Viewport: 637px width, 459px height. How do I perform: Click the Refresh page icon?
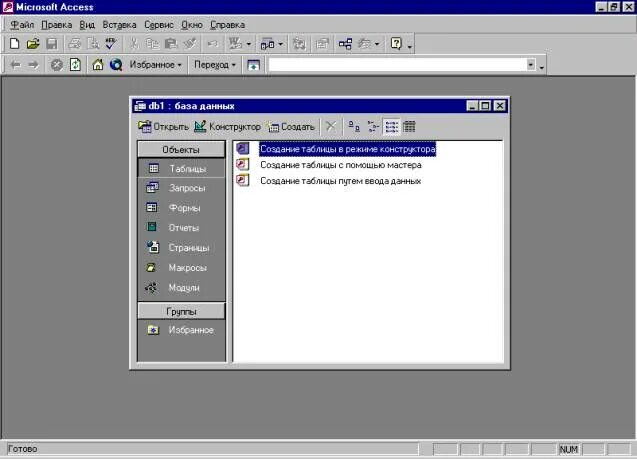click(x=75, y=65)
